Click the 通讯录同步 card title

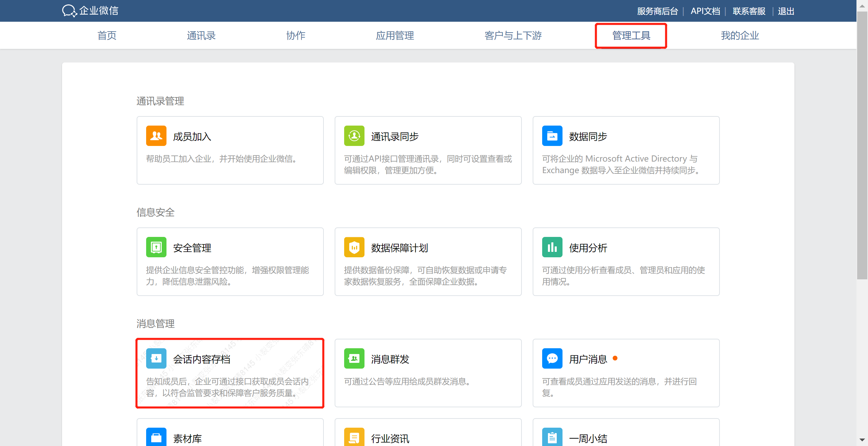(395, 136)
